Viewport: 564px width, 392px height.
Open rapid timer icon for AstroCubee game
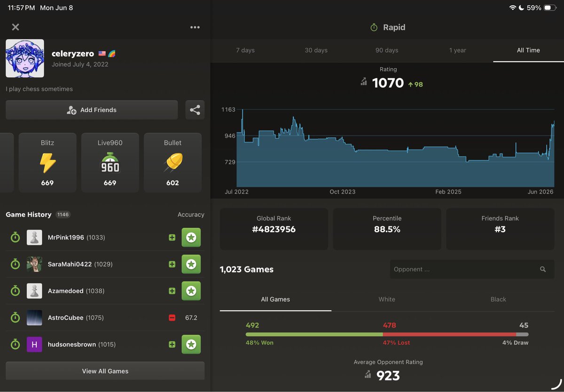point(15,318)
